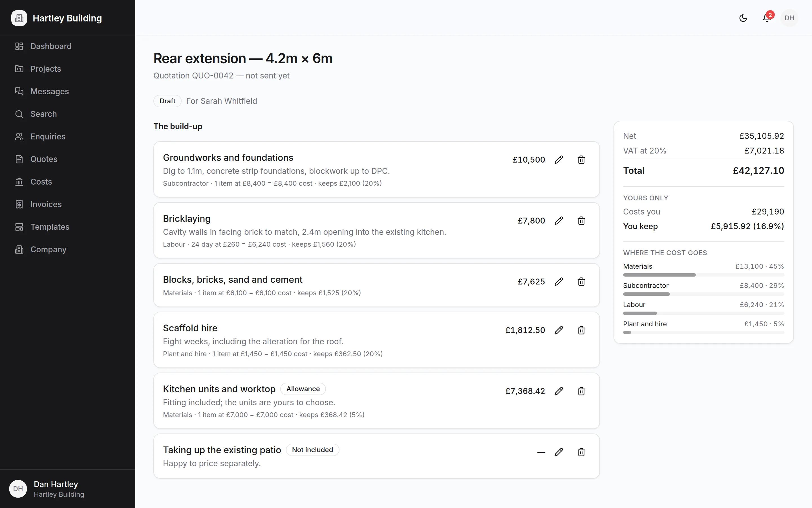Click For Sarah Whitfield client text
This screenshot has height=508, width=812.
click(x=221, y=101)
